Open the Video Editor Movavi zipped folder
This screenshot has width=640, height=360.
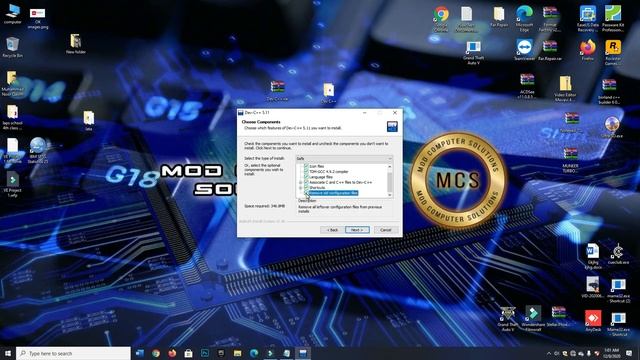click(x=565, y=89)
